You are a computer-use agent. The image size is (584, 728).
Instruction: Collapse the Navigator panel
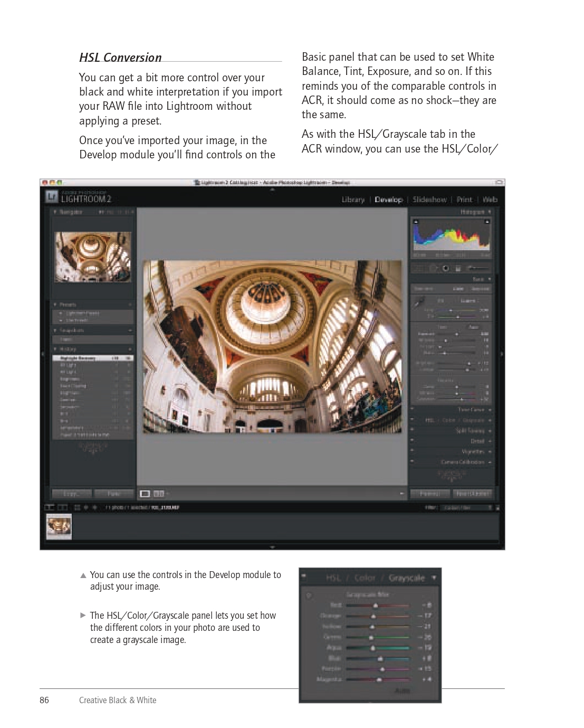[55, 212]
